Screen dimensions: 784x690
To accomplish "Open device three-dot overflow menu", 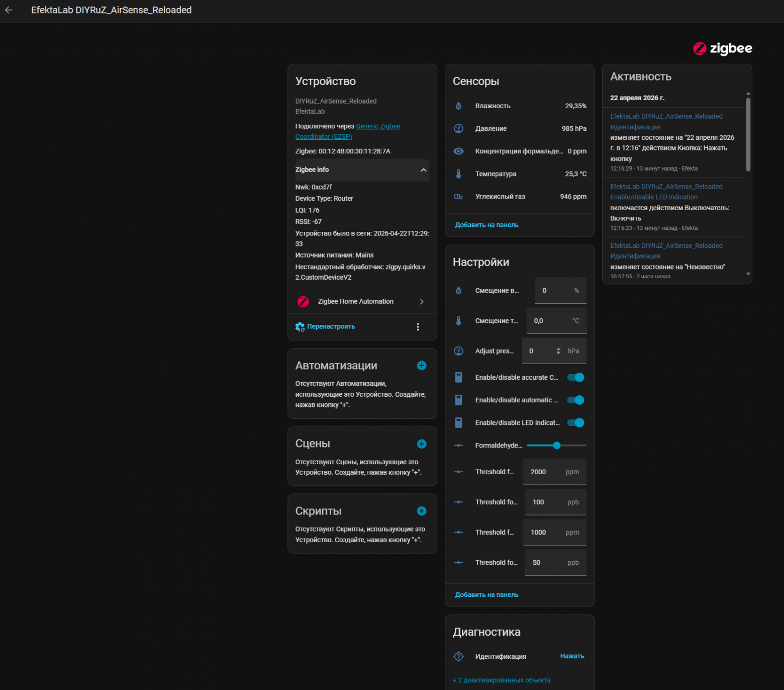I will (x=418, y=327).
